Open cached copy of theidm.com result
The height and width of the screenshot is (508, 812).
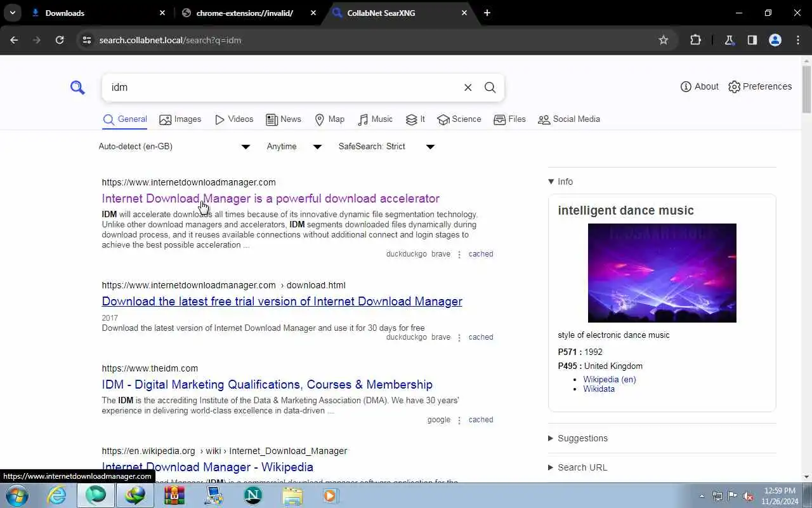[481, 420]
